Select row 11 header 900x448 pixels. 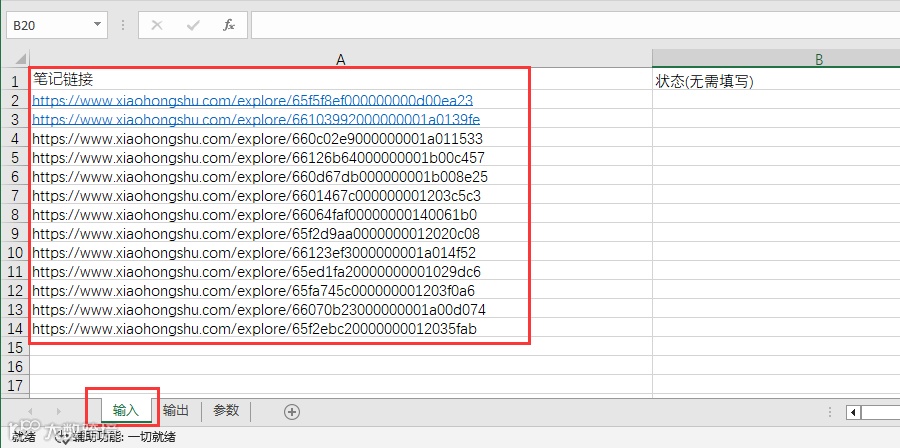(x=15, y=271)
